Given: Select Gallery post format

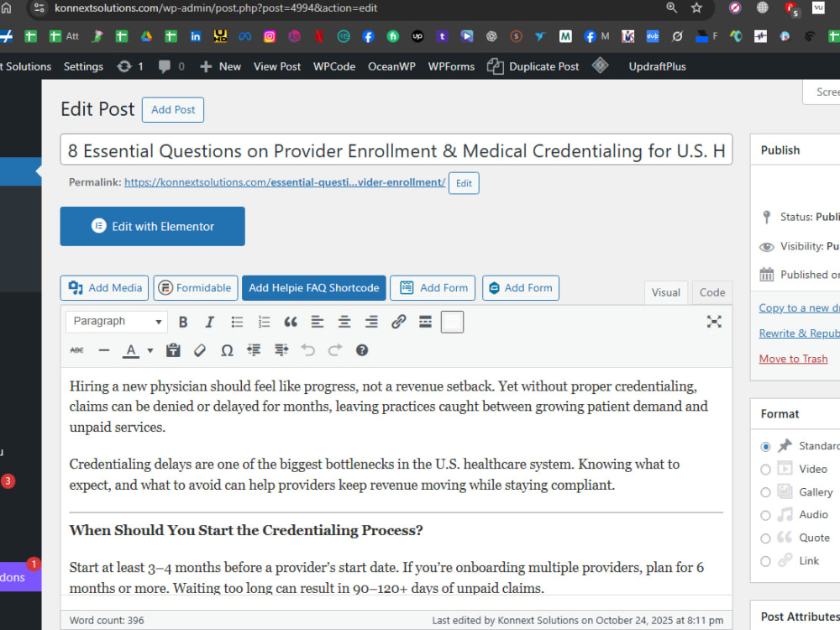Looking at the screenshot, I should (765, 492).
